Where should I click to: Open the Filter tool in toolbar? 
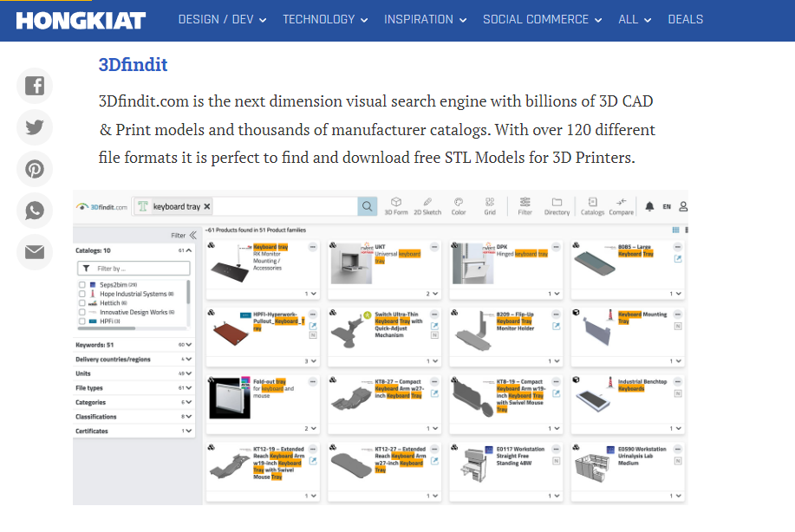(x=525, y=206)
